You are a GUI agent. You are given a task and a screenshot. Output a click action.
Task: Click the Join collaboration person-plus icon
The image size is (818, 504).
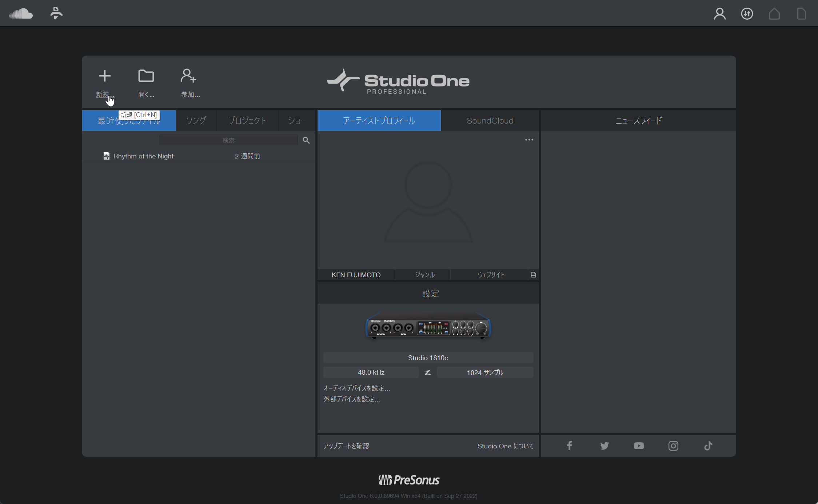click(188, 76)
